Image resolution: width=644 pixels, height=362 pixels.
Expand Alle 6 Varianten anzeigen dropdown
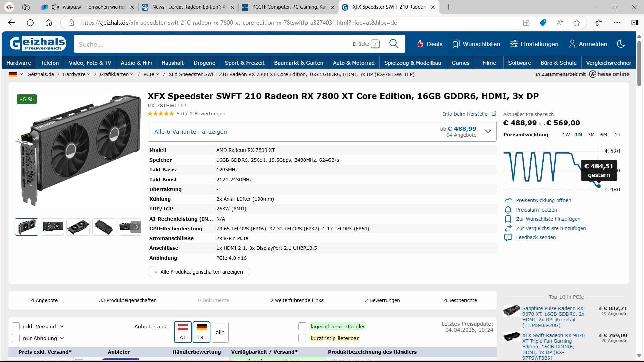[488, 131]
